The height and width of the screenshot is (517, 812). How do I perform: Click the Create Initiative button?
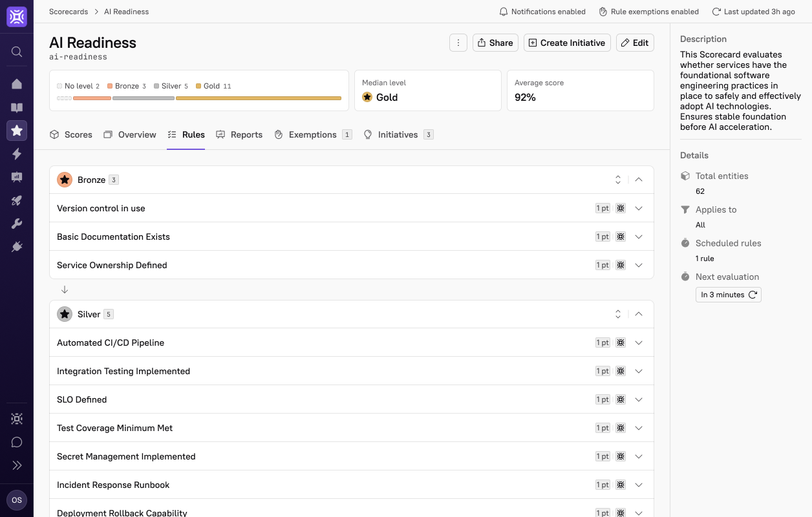click(x=566, y=43)
